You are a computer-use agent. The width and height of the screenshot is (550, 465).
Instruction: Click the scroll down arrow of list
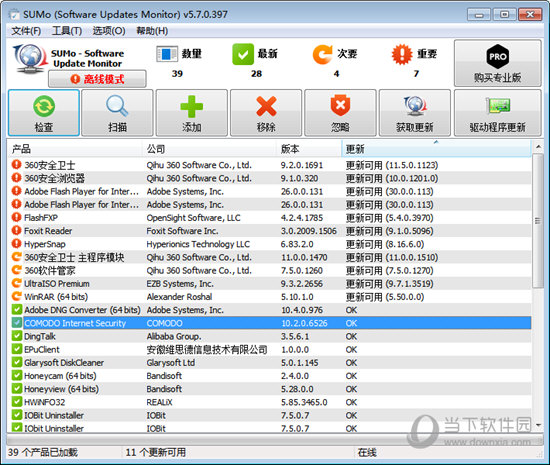538,425
